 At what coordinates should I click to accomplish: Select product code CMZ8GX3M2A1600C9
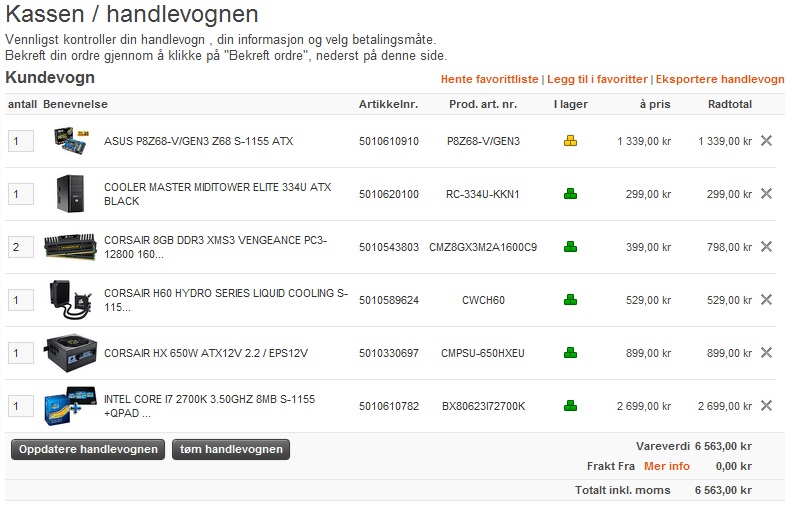[x=483, y=247]
